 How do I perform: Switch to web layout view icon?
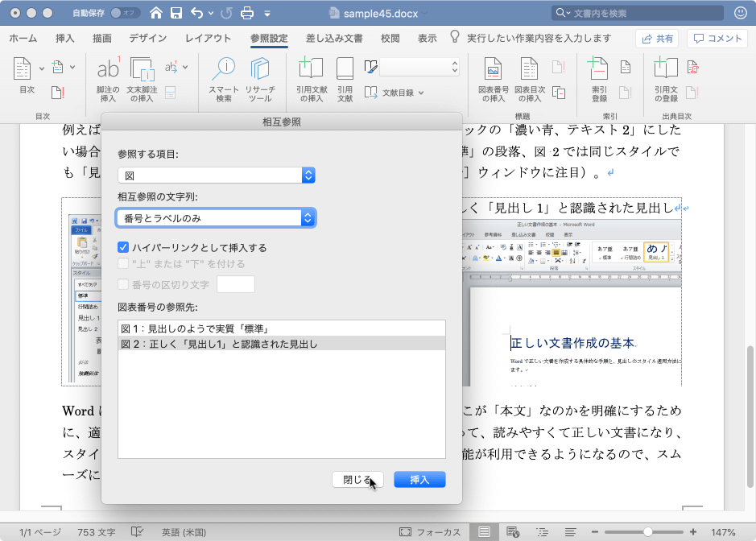pos(513,532)
